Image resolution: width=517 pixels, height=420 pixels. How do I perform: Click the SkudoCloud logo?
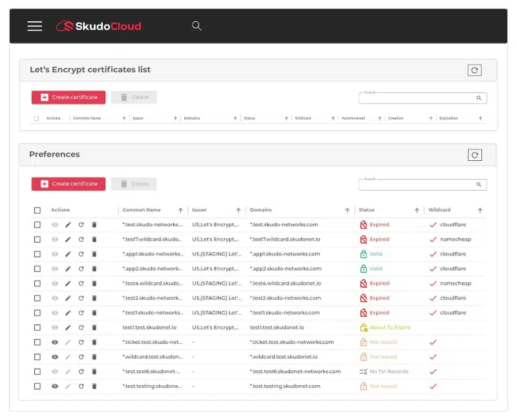98,26
